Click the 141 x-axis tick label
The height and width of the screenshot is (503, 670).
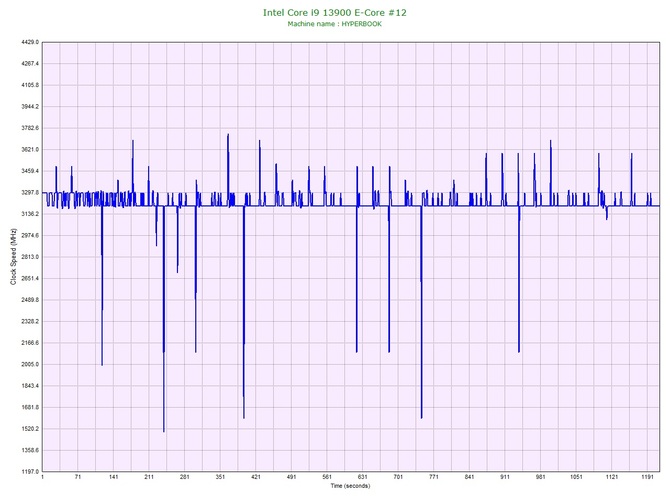pos(113,477)
